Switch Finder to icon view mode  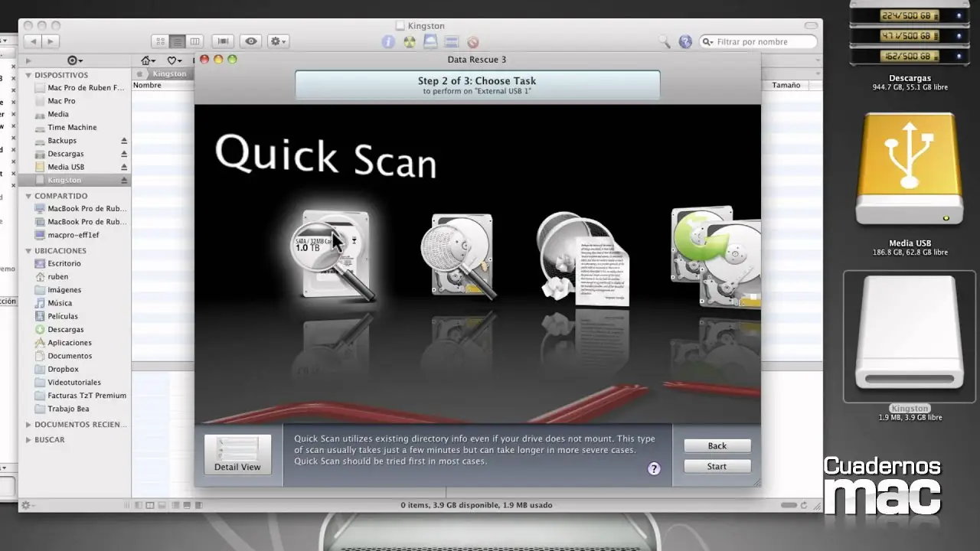pyautogui.click(x=160, y=41)
